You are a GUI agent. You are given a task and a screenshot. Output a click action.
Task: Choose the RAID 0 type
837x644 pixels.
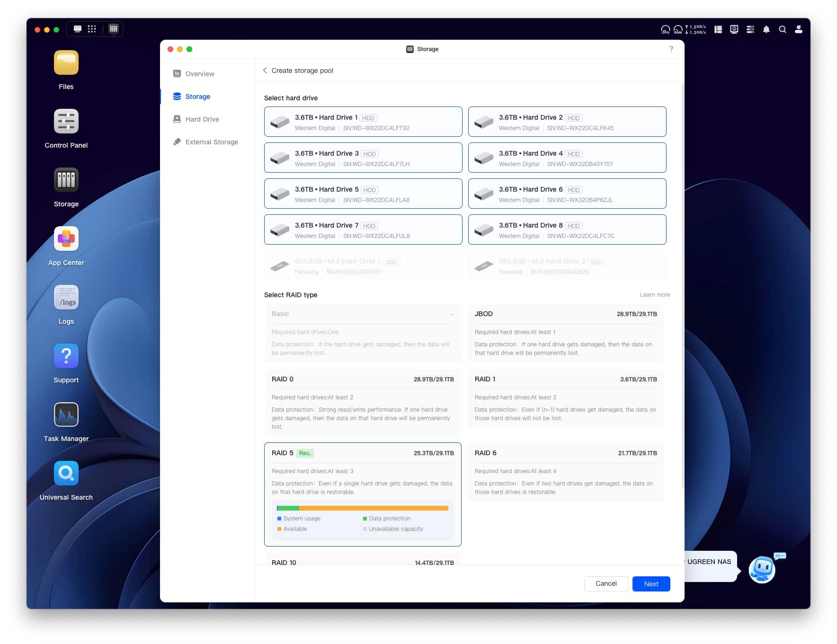363,403
